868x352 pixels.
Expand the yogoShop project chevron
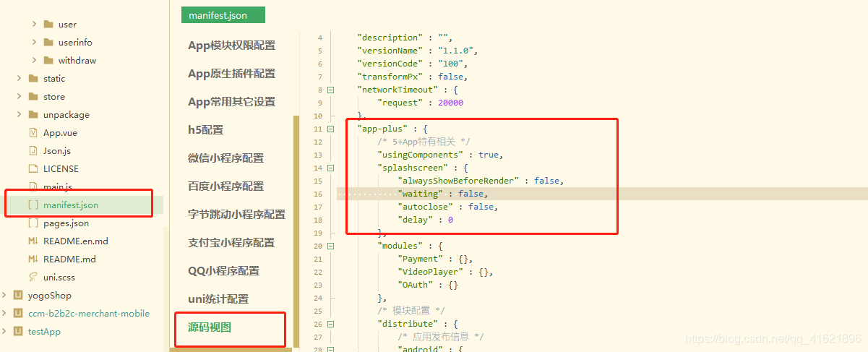pos(4,295)
